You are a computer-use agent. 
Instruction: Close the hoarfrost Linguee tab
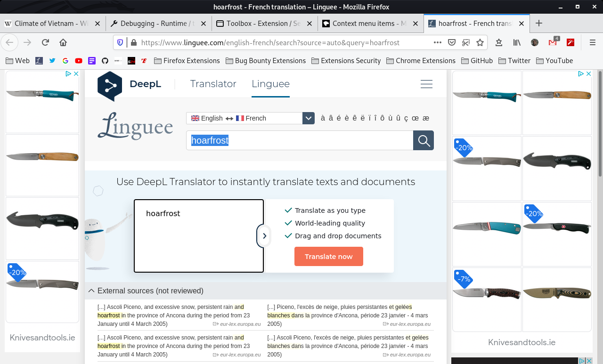[x=522, y=23]
